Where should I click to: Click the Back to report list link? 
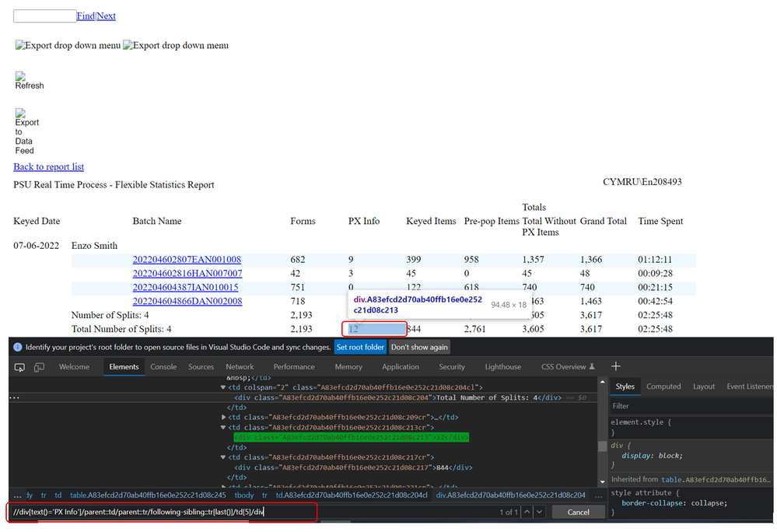tap(48, 167)
